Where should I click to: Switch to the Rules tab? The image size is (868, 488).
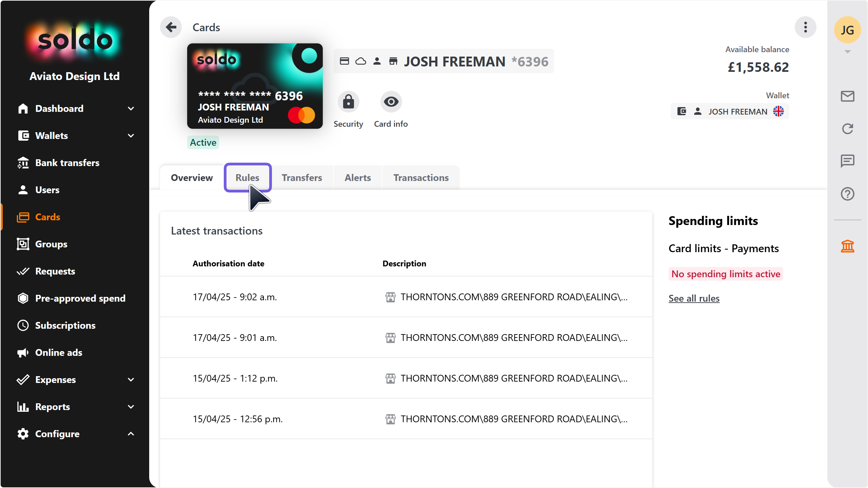tap(248, 178)
